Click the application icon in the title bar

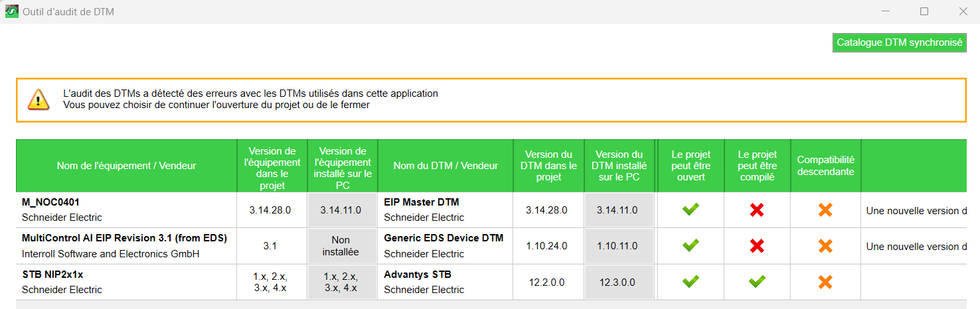click(x=12, y=11)
